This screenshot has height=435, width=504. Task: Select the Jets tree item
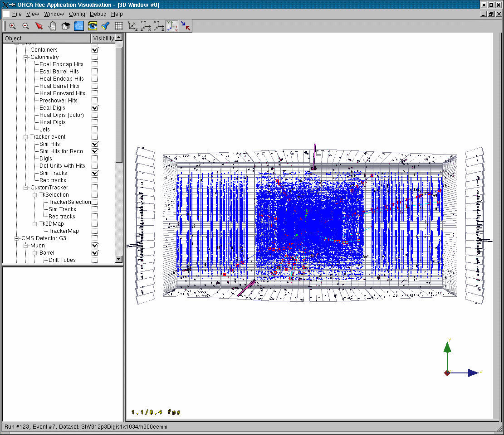tap(44, 130)
